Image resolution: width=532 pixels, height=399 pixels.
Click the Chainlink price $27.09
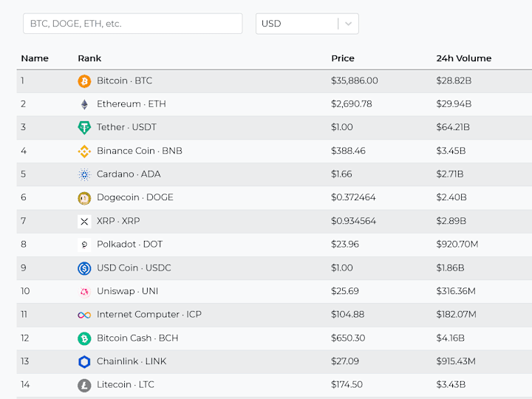click(345, 361)
